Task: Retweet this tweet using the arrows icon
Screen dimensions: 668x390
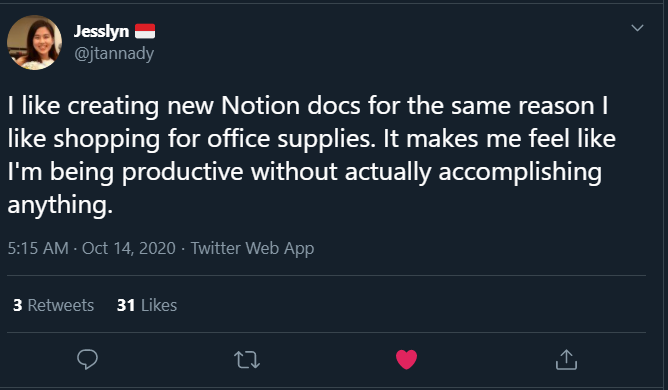Action: [x=247, y=359]
